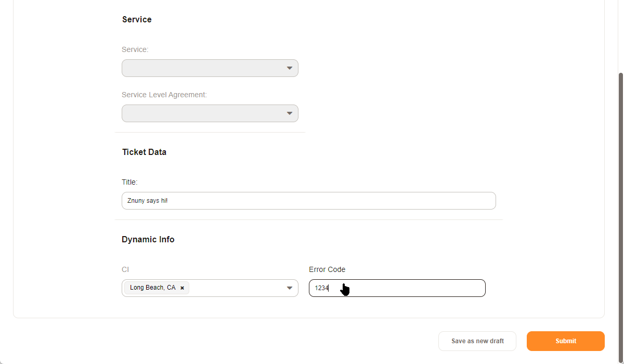Remove the Long Beach, CA tag
This screenshot has height=364, width=624.
click(x=182, y=288)
